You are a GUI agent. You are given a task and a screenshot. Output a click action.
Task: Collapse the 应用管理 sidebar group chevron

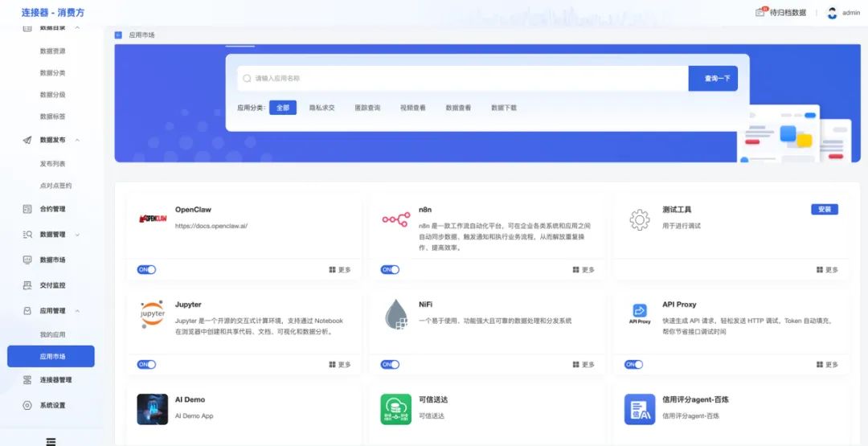point(77,311)
